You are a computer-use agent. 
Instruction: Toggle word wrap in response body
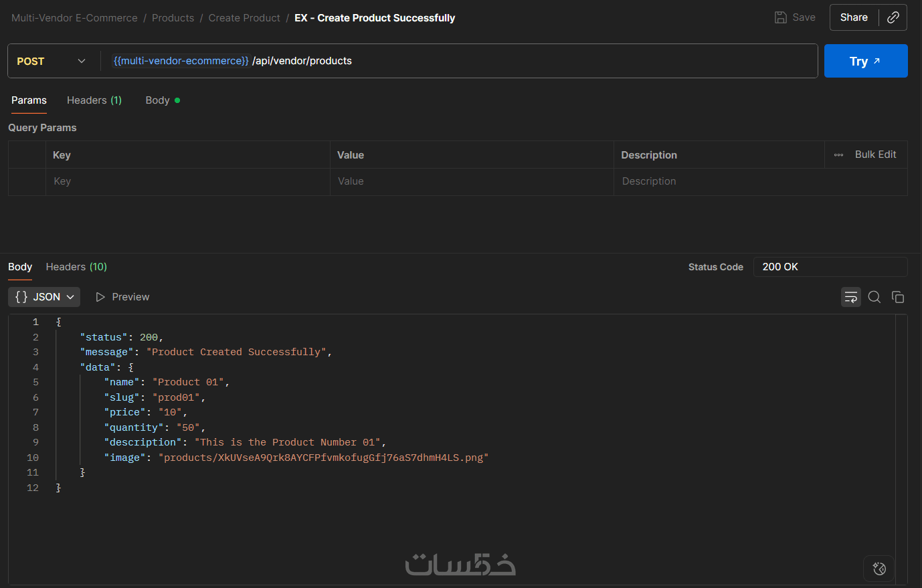click(850, 297)
